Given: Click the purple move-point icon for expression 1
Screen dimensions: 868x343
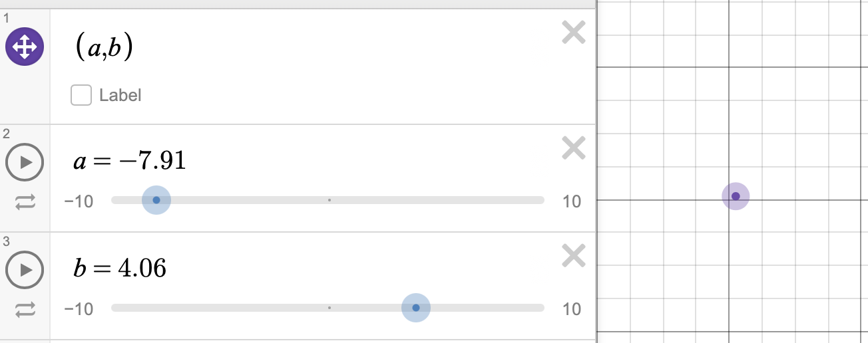Looking at the screenshot, I should [x=25, y=47].
